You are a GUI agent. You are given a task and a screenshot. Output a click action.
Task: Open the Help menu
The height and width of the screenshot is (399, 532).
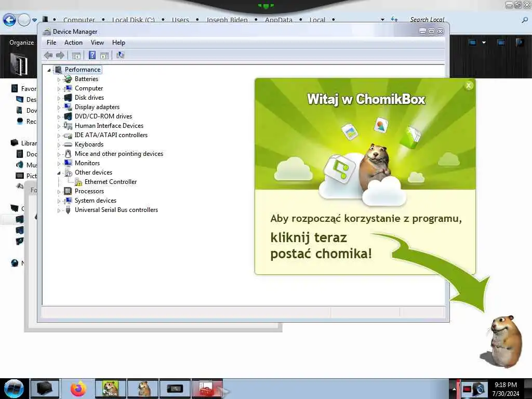[118, 43]
